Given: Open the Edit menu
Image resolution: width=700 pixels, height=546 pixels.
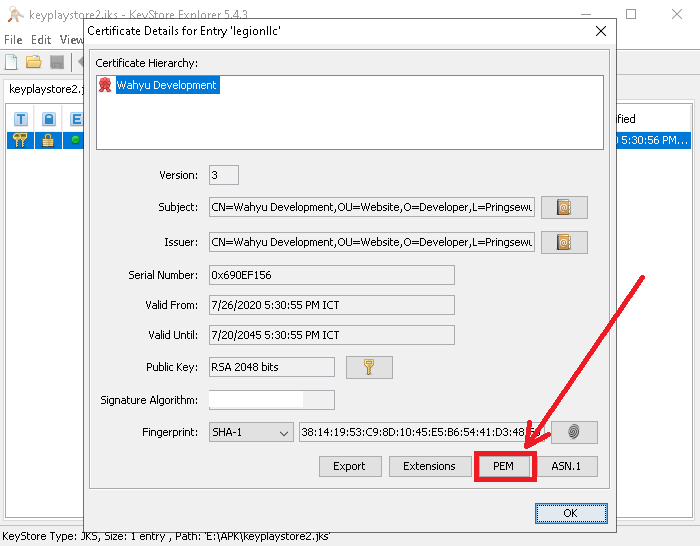Looking at the screenshot, I should tap(41, 40).
